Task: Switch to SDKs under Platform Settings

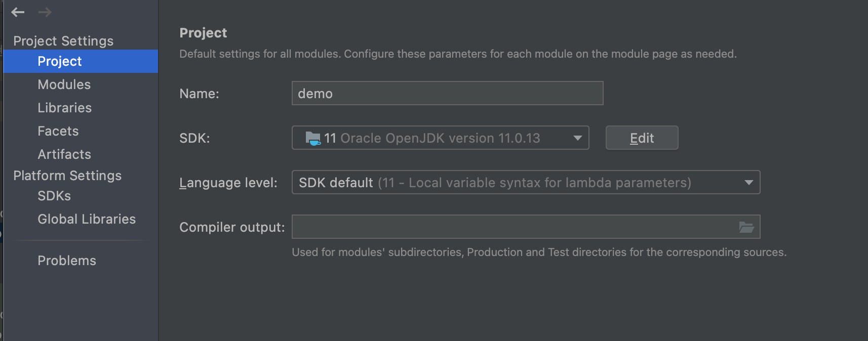Action: tap(54, 196)
